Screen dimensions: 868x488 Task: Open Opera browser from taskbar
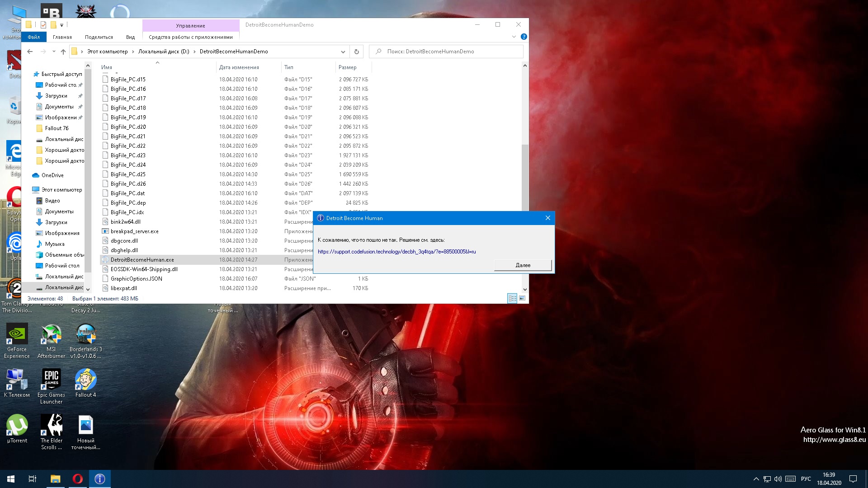tap(77, 479)
